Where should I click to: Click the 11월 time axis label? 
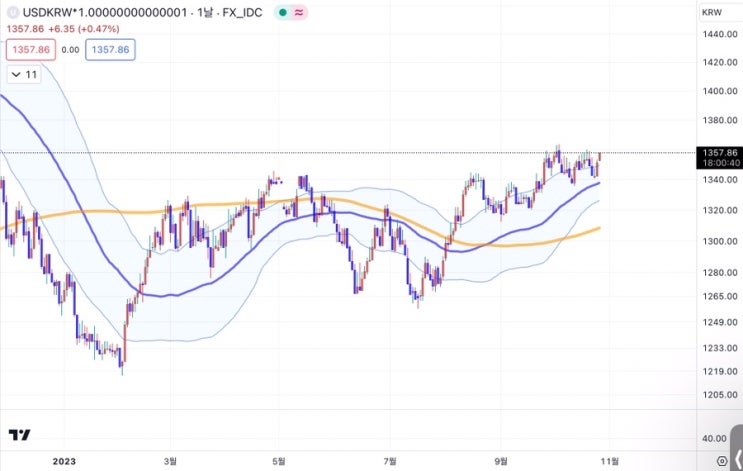coord(609,461)
